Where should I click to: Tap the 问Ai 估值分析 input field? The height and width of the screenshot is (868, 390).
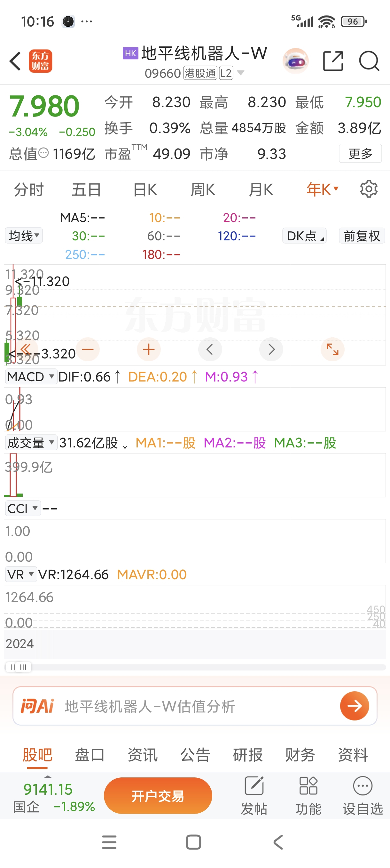195,706
